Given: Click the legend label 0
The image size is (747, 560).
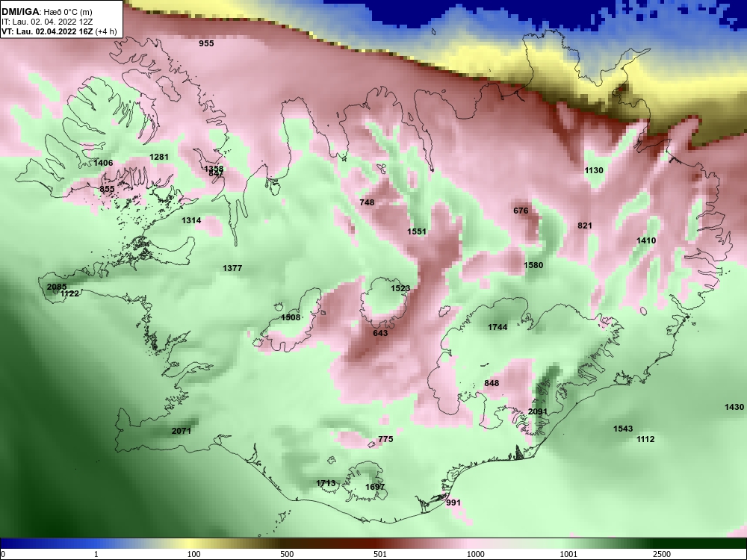Looking at the screenshot, I should tap(3, 554).
